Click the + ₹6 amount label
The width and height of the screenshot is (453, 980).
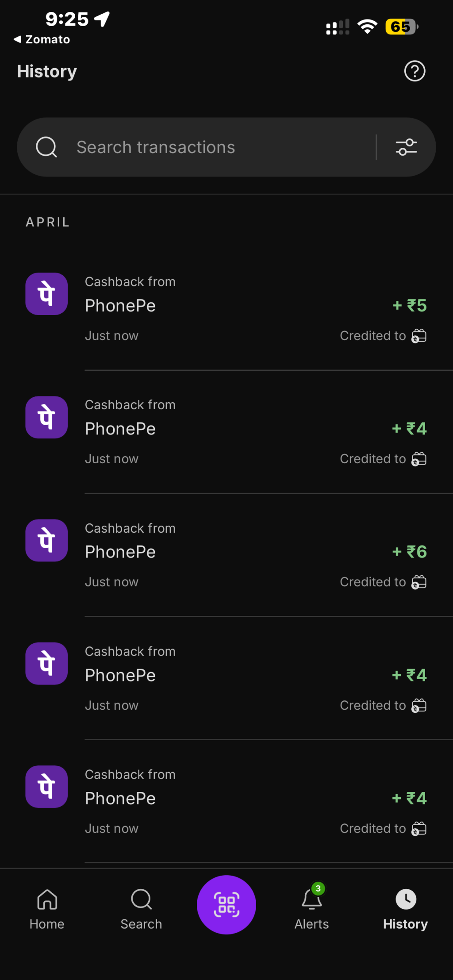point(410,552)
